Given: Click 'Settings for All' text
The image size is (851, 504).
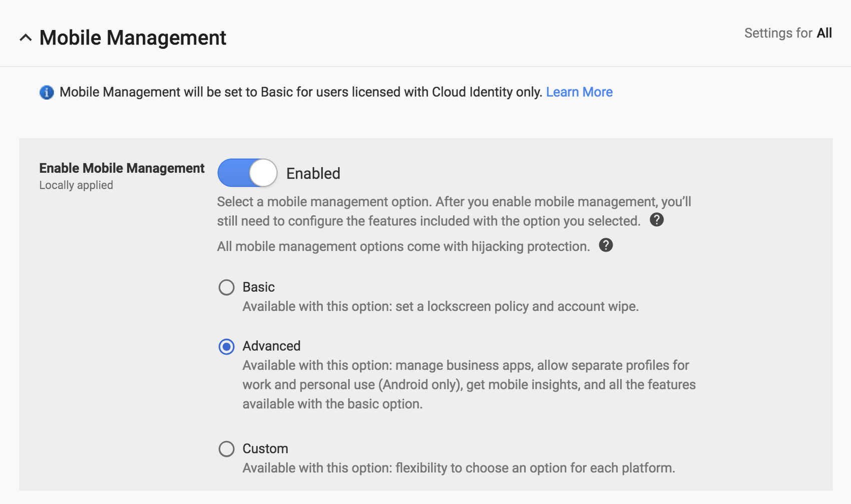Looking at the screenshot, I should (788, 33).
